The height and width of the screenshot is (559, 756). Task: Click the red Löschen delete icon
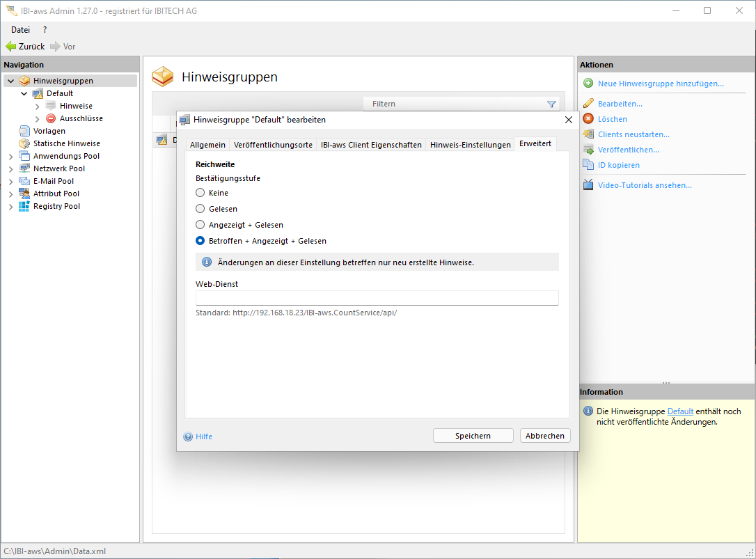coord(588,119)
